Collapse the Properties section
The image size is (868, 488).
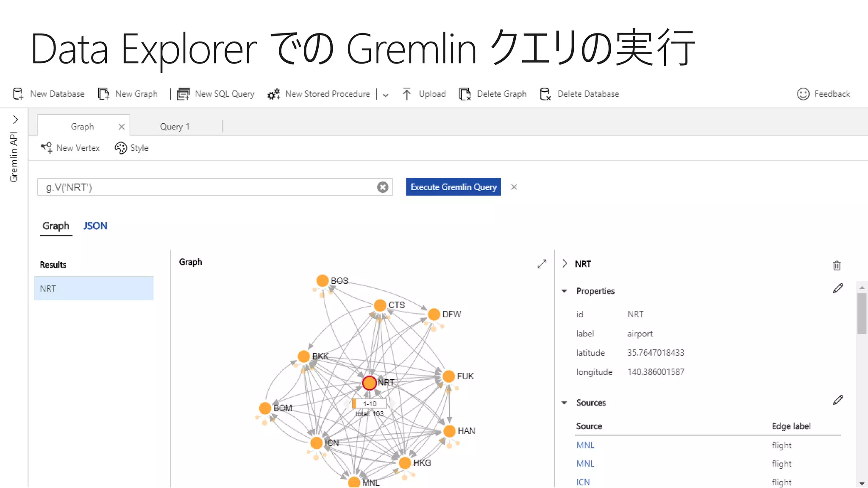tap(564, 291)
